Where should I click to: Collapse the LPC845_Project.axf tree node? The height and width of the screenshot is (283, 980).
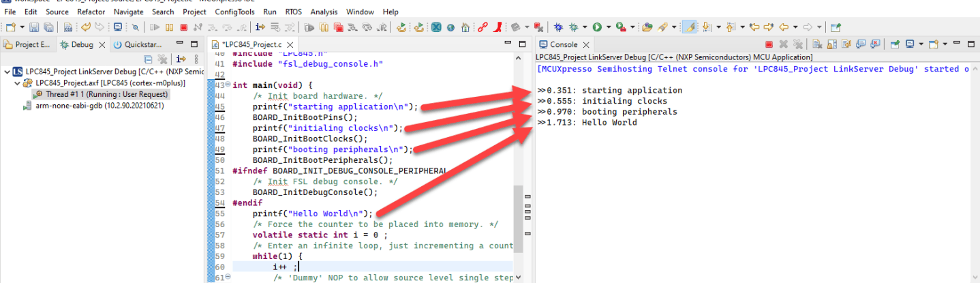pyautogui.click(x=18, y=83)
